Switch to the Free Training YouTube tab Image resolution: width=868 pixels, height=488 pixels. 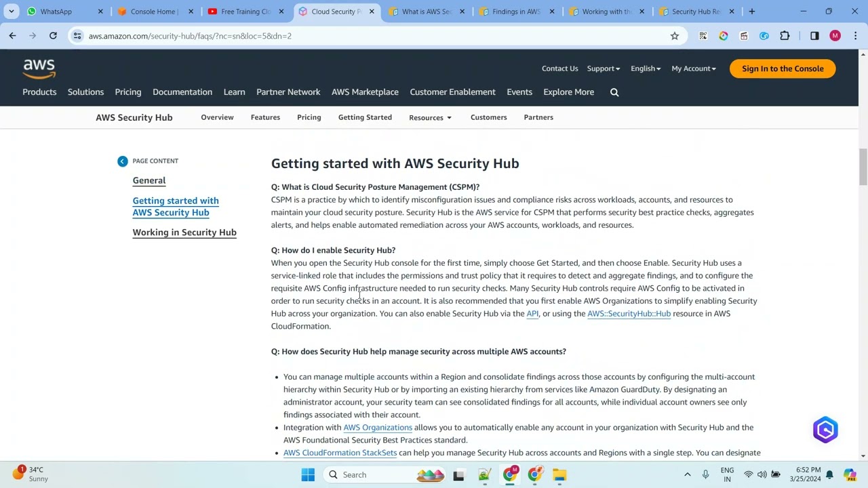(x=245, y=12)
